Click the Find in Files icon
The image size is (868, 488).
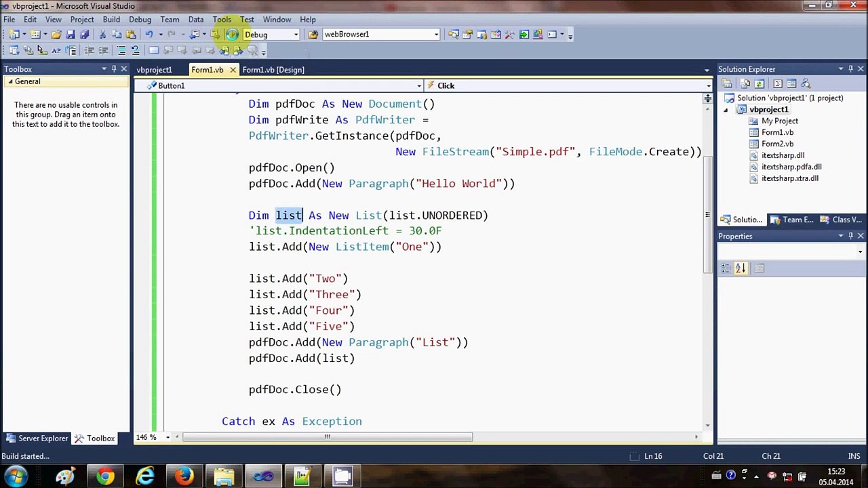click(x=313, y=35)
